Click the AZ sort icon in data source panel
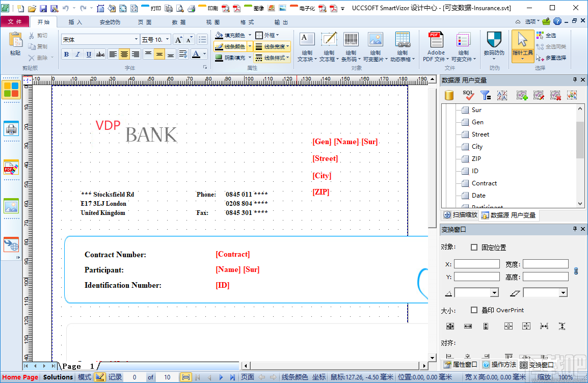The height and width of the screenshot is (383, 588). pyautogui.click(x=502, y=95)
